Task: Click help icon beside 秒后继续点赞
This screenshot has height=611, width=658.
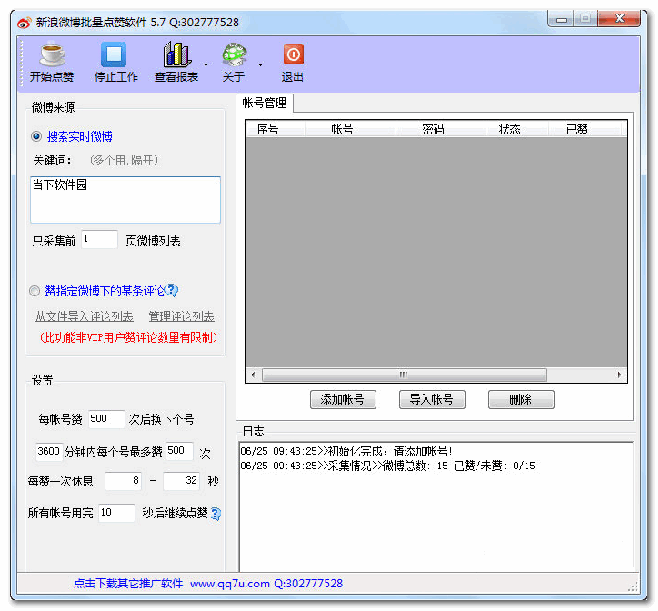Action: [216, 513]
